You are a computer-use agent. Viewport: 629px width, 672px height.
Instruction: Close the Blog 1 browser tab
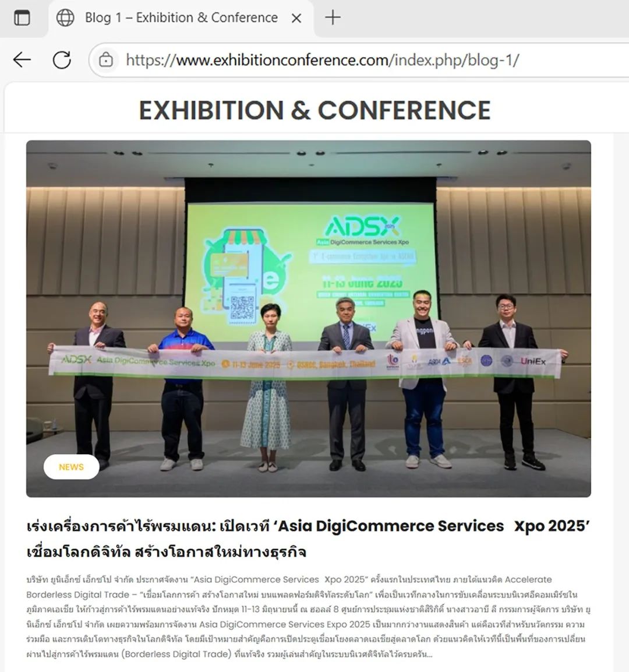point(296,18)
